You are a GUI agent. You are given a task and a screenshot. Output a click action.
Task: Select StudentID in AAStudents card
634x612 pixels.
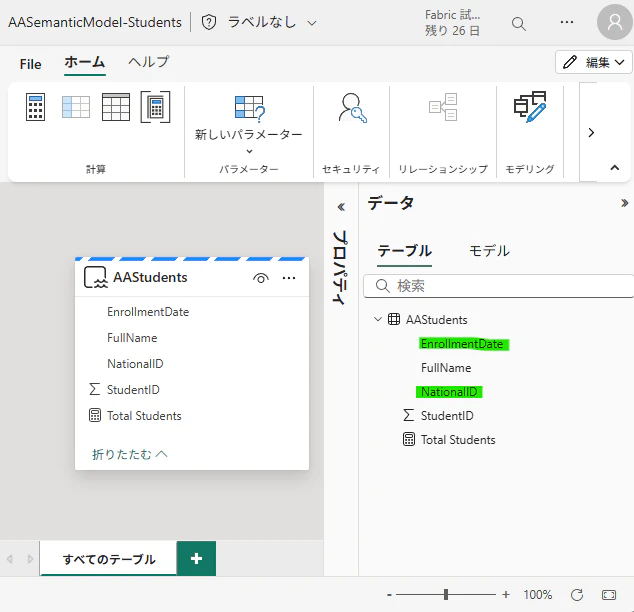coord(133,390)
